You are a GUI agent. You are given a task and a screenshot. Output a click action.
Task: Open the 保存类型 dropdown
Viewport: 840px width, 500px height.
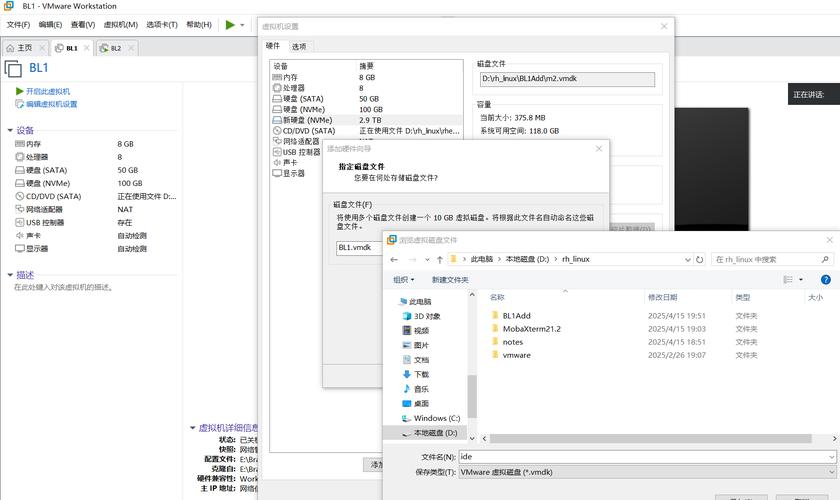tap(645, 471)
